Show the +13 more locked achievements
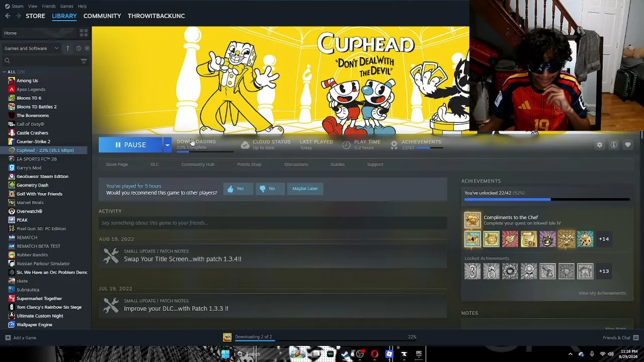Screen dimensions: 644x362 (x=604, y=271)
